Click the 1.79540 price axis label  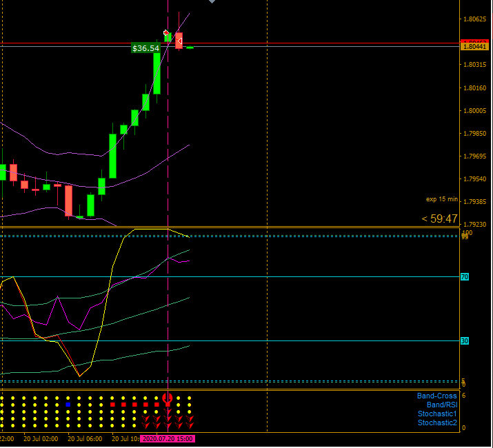coord(475,179)
